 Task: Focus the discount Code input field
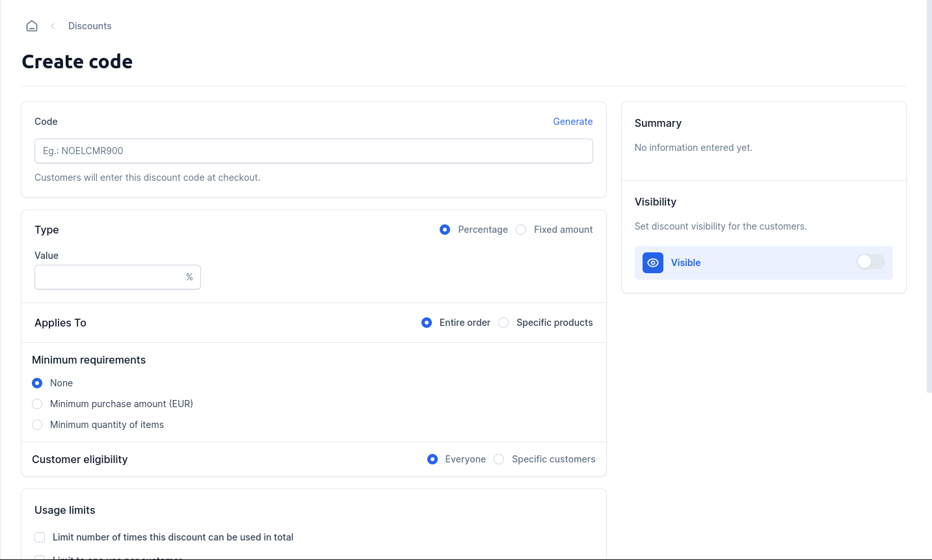pyautogui.click(x=313, y=151)
